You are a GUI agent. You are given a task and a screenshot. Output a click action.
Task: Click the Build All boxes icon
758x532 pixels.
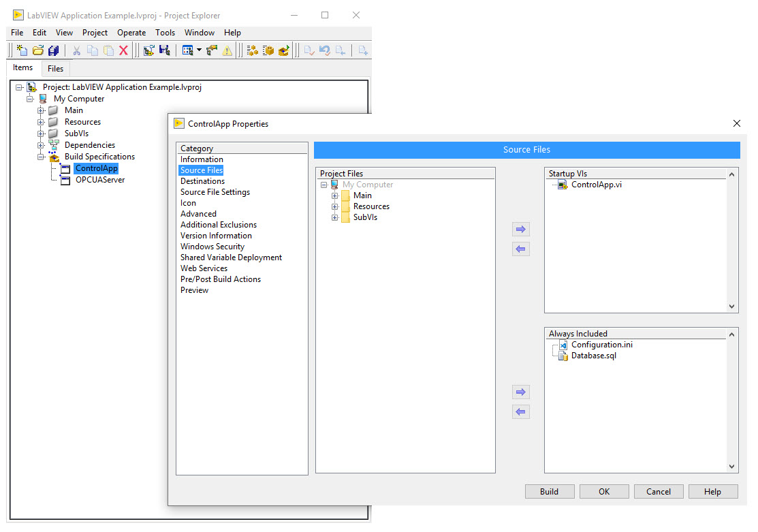(x=253, y=50)
